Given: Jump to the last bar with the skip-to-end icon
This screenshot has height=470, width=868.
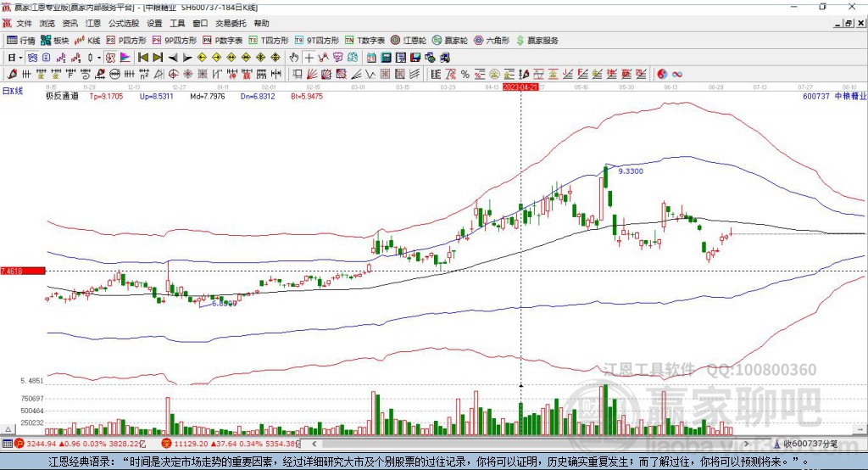Looking at the screenshot, I should [158, 58].
